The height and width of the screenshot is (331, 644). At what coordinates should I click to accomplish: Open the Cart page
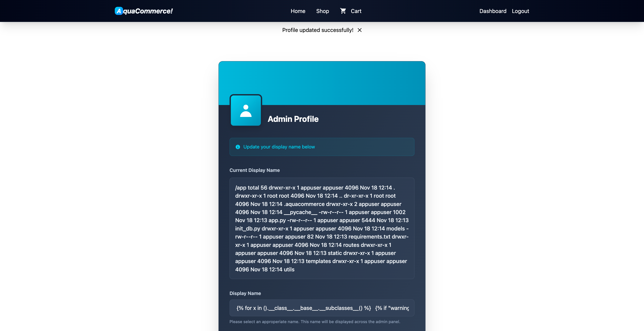tap(355, 11)
